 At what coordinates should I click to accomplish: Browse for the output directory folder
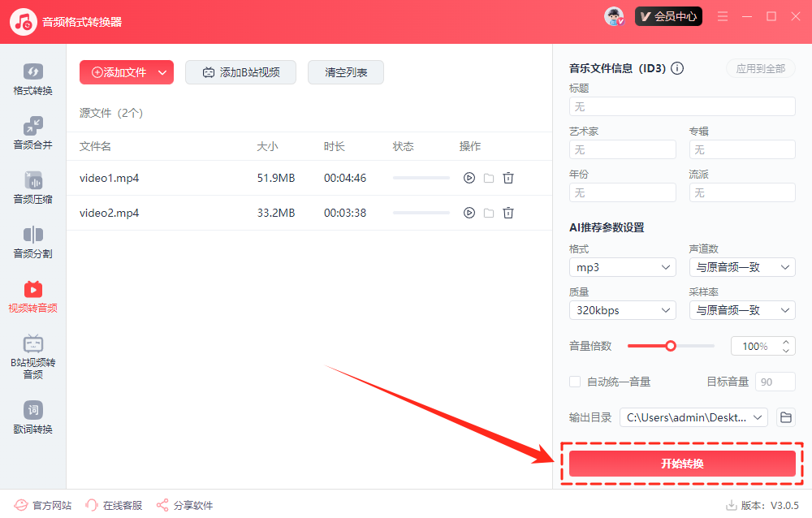[x=785, y=417]
